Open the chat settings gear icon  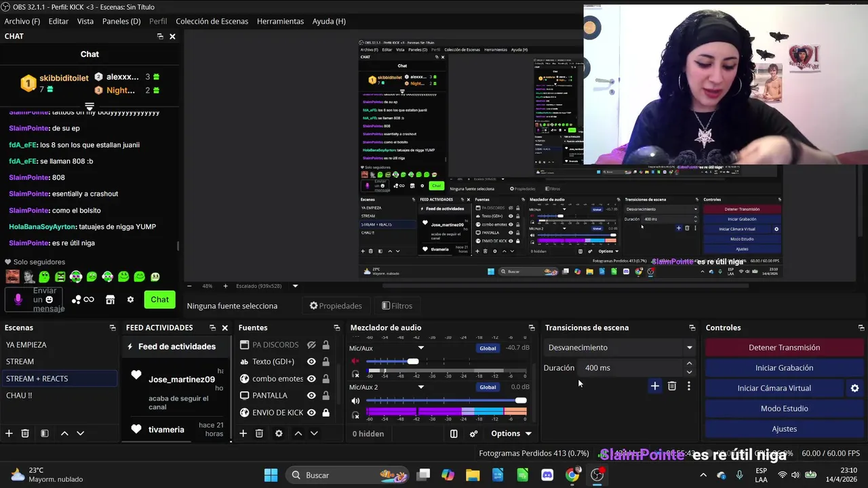click(130, 300)
